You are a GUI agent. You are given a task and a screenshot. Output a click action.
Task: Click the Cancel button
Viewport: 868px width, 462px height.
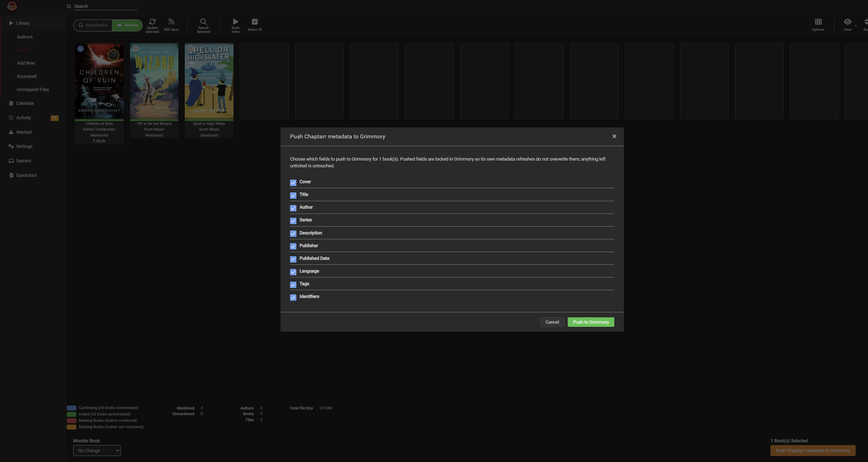[x=552, y=322]
